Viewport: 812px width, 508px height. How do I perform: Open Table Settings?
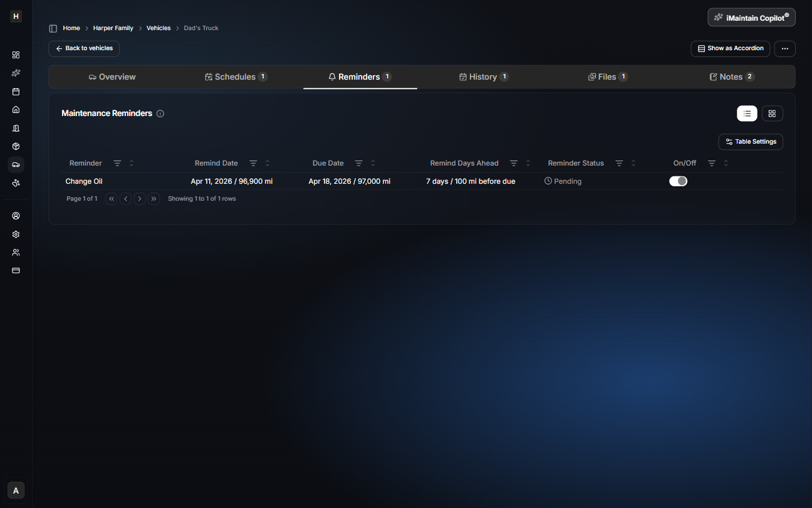tap(751, 142)
